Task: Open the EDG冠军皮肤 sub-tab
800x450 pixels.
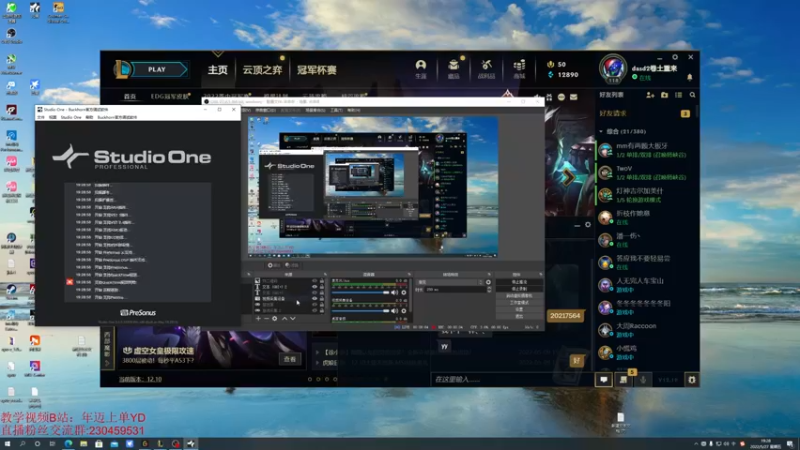Action: 170,96
